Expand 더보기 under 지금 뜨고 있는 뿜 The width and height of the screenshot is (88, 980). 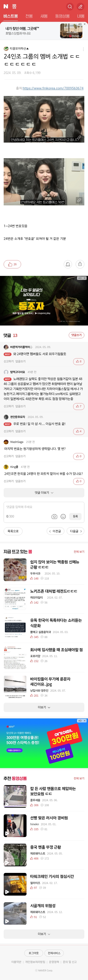click(x=44, y=707)
